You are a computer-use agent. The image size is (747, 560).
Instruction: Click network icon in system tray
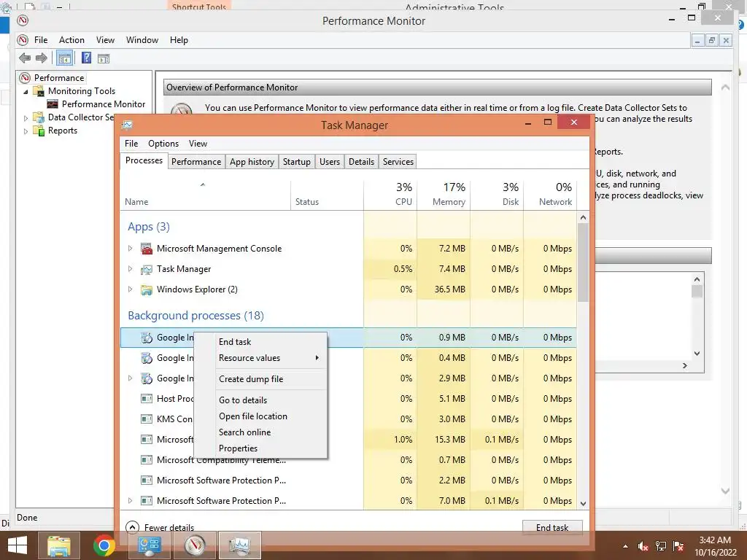click(661, 546)
